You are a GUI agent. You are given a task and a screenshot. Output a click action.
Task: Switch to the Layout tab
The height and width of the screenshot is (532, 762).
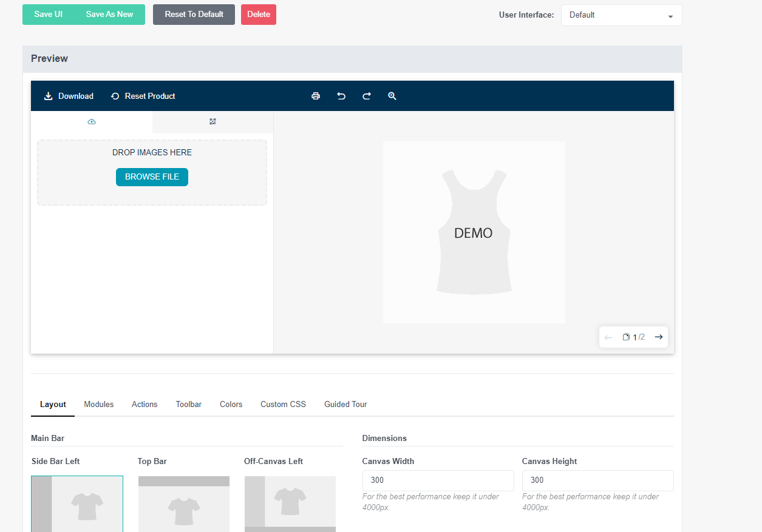pyautogui.click(x=53, y=405)
